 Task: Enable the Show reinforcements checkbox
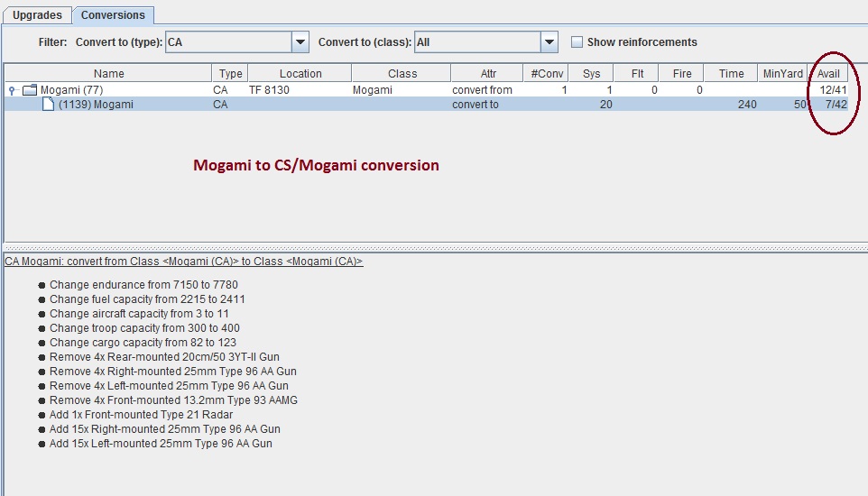click(x=577, y=42)
